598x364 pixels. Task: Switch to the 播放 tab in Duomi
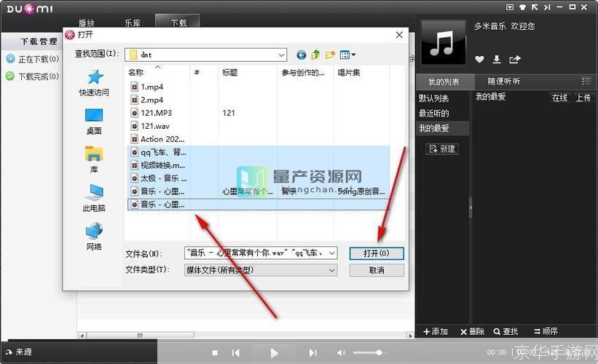tap(87, 23)
